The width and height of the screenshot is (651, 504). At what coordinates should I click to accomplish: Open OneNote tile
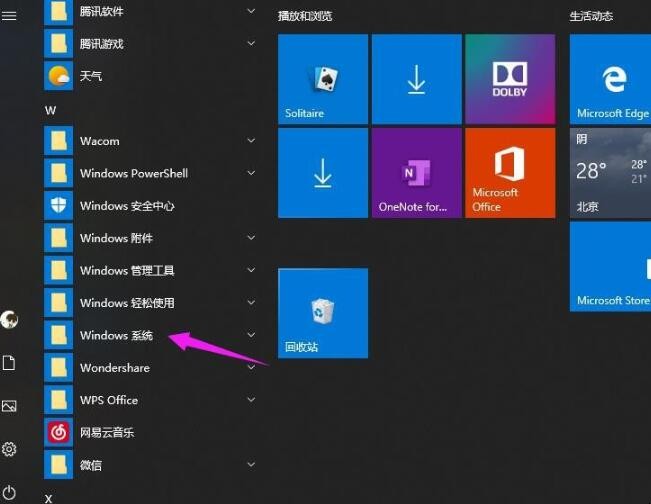click(x=416, y=173)
